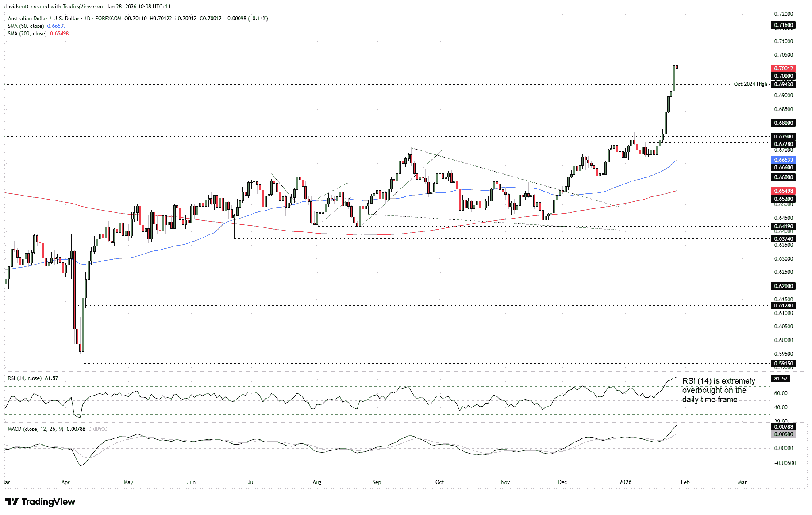
Task: Click the 0.71000 tick on the price axis
Action: (x=784, y=42)
